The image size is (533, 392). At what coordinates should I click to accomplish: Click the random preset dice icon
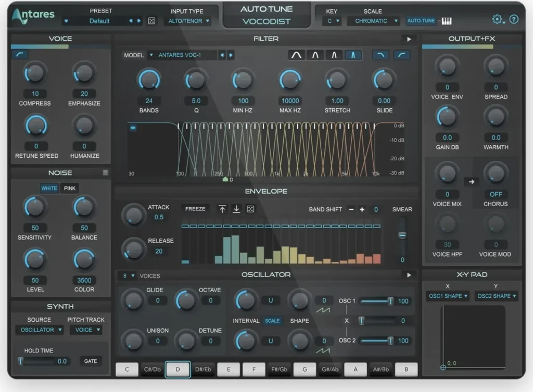[151, 21]
